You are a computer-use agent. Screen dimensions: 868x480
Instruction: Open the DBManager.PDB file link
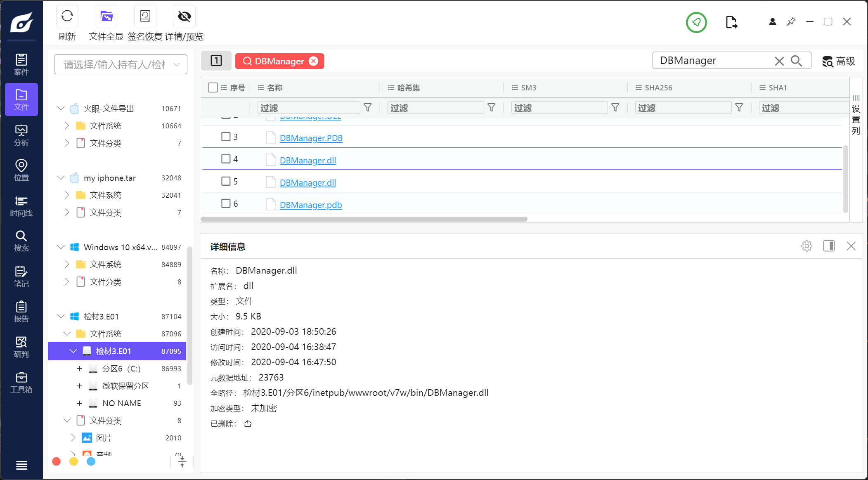[311, 138]
